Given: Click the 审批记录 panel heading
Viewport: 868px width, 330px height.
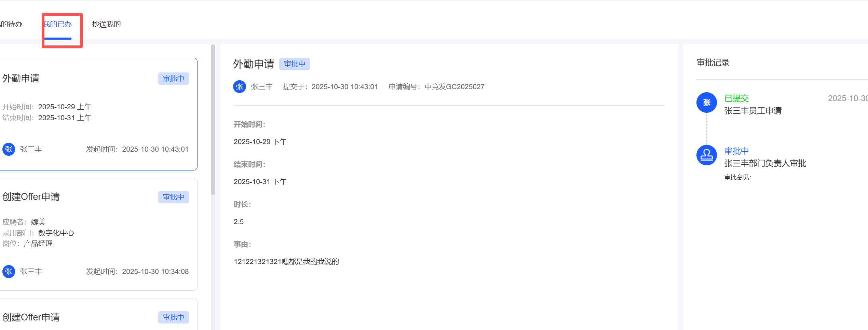Looking at the screenshot, I should tap(713, 63).
